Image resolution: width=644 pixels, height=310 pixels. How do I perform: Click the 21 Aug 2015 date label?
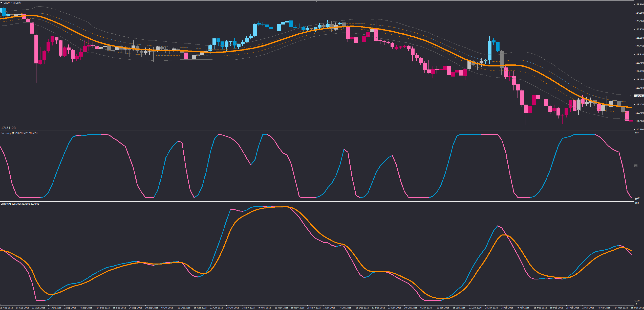click(x=38, y=308)
